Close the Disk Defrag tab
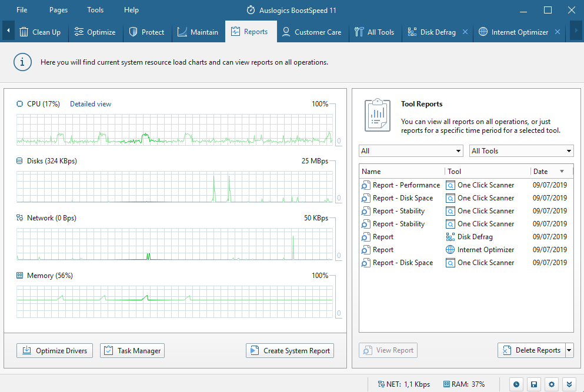The width and height of the screenshot is (584, 392). [465, 32]
